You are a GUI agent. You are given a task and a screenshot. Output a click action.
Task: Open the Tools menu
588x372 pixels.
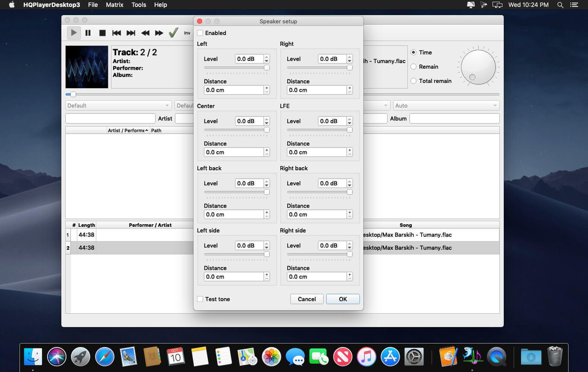coord(139,5)
